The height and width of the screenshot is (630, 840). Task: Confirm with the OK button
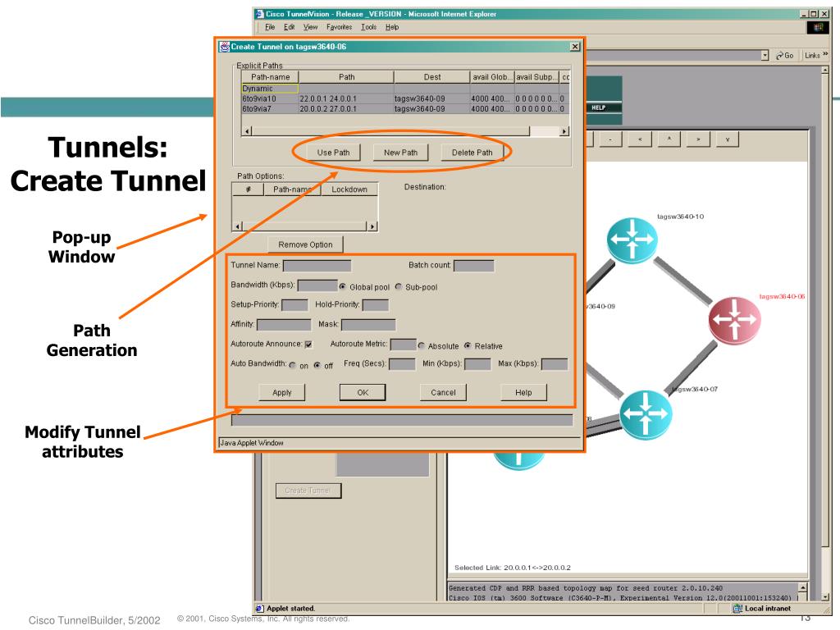point(363,393)
